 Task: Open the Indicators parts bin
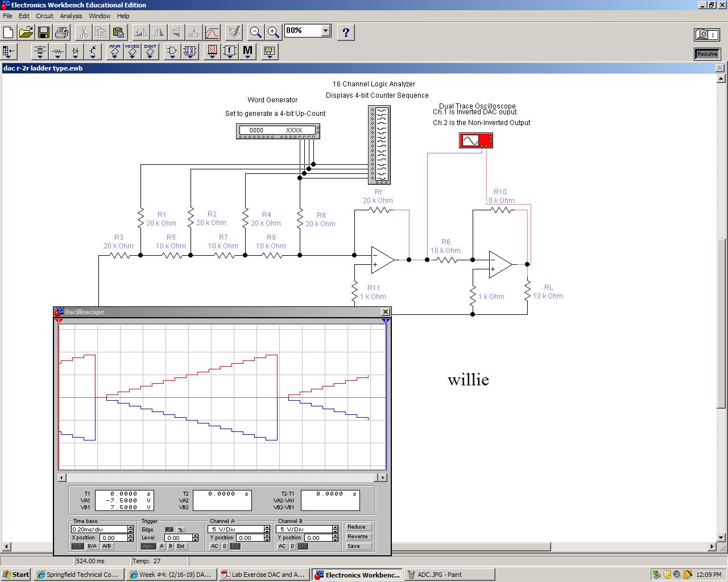pos(212,52)
